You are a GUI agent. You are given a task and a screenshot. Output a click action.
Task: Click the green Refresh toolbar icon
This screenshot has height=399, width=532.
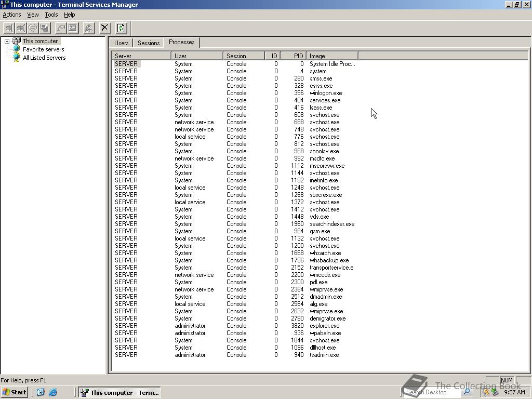point(121,28)
